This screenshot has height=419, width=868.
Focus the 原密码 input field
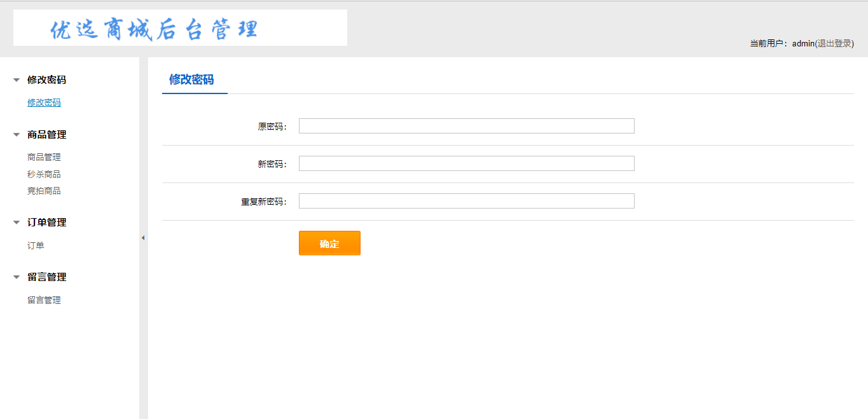[x=466, y=126]
